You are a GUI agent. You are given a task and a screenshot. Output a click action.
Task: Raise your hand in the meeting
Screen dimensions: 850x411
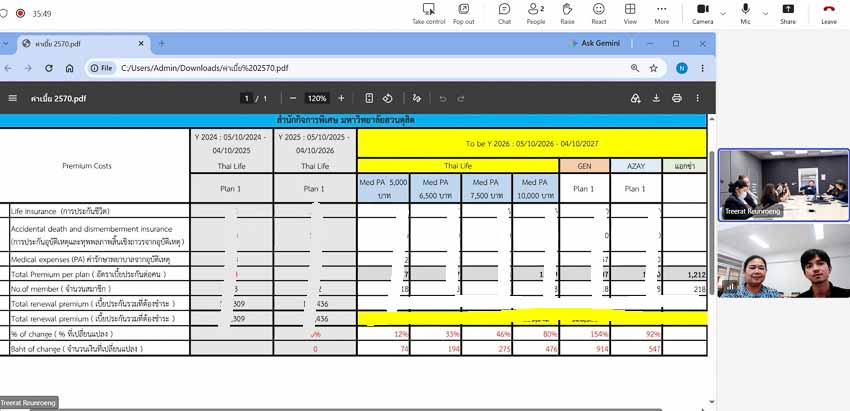pos(567,9)
